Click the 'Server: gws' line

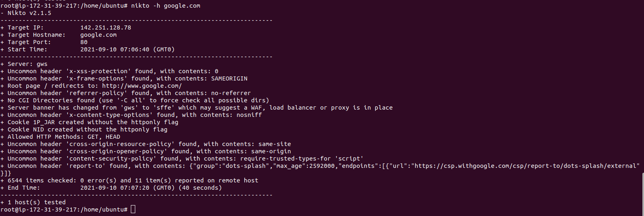(24, 64)
